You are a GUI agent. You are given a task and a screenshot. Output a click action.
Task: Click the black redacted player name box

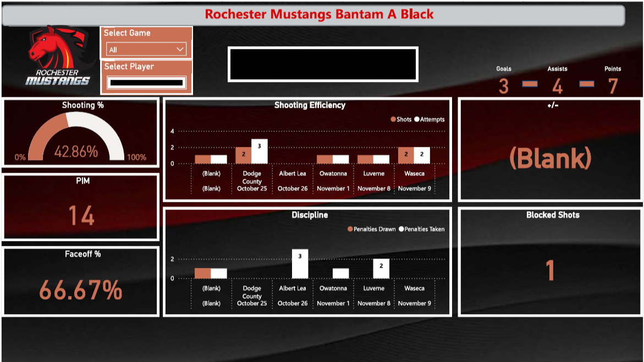tap(323, 64)
